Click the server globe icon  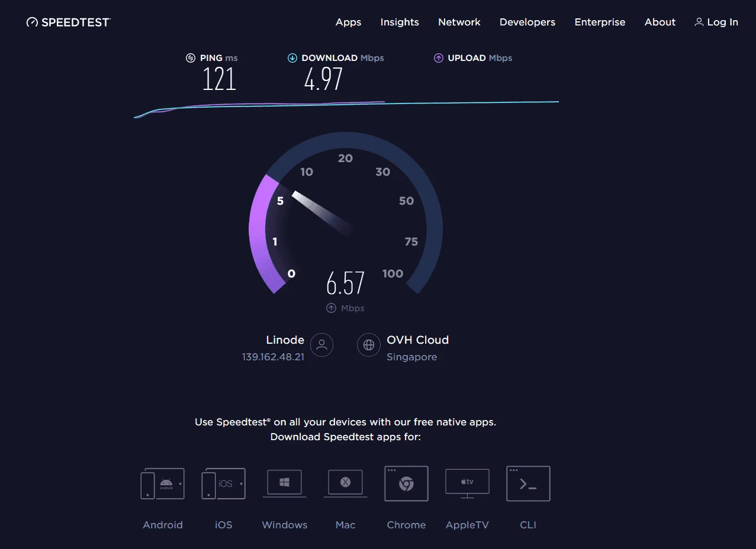(x=369, y=345)
